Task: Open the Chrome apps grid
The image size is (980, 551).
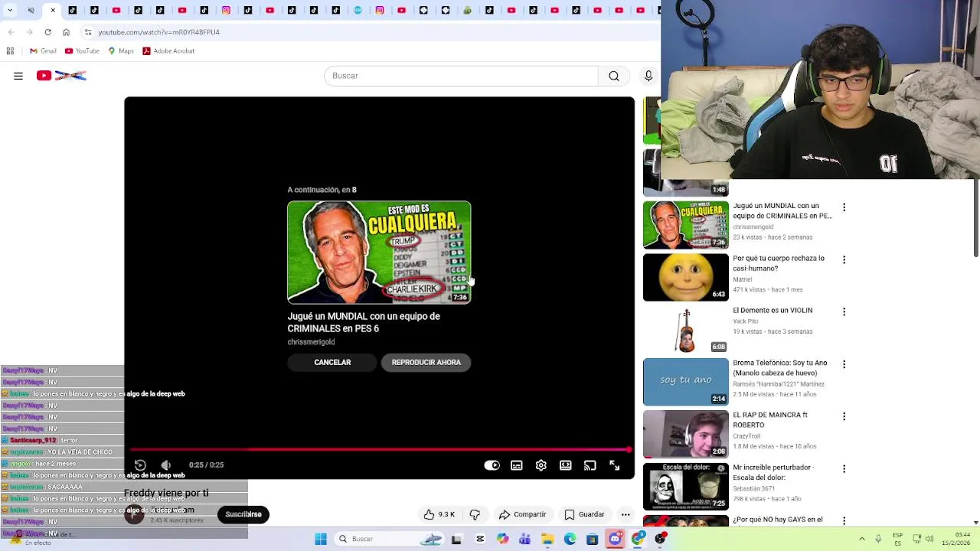Action: (10, 51)
